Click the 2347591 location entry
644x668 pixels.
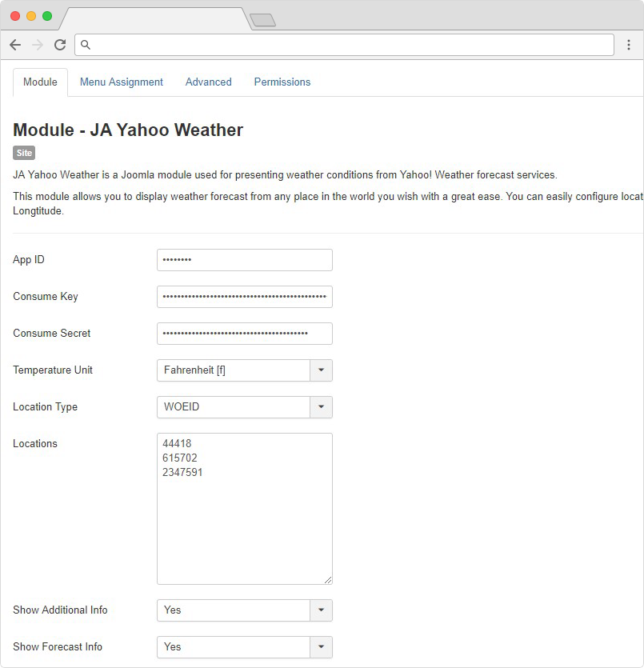point(182,473)
